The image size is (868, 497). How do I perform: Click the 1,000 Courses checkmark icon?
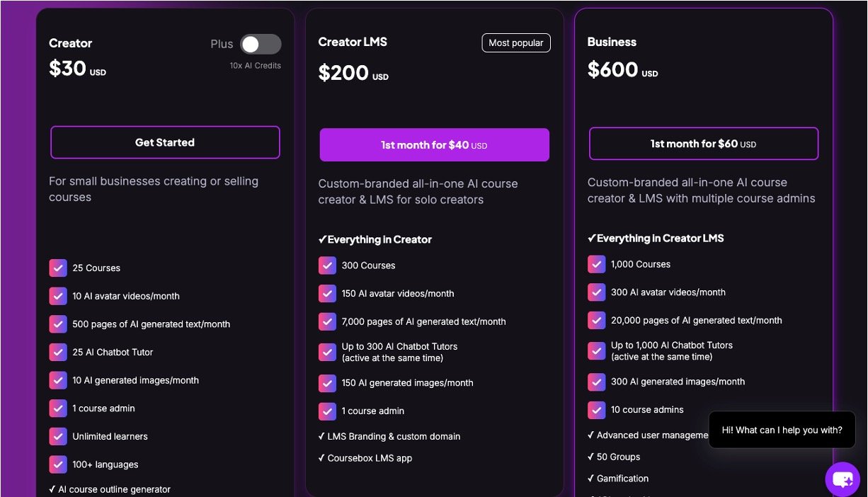597,264
